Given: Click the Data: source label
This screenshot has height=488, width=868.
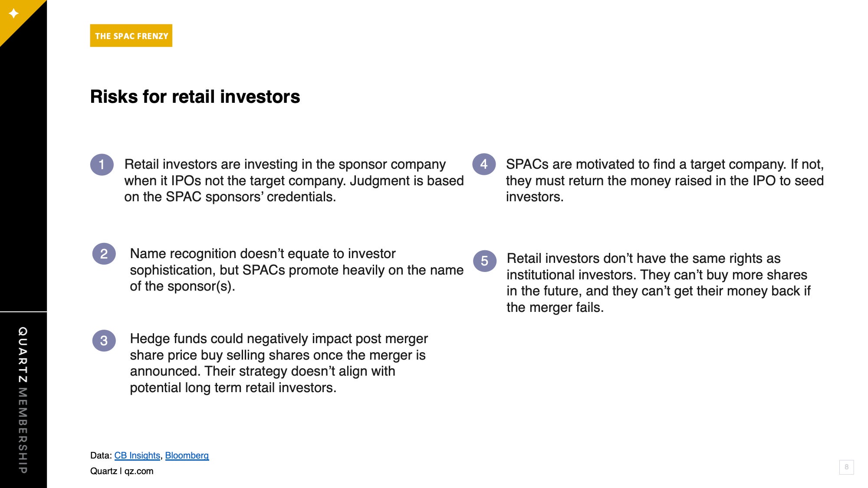Looking at the screenshot, I should click(x=101, y=455).
